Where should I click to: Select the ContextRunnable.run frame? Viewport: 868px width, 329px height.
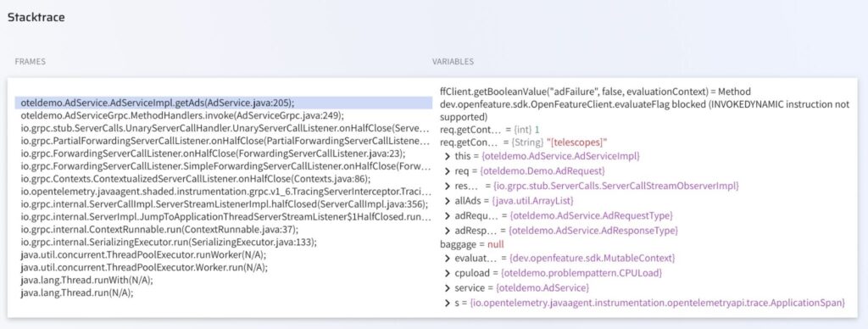click(x=224, y=230)
